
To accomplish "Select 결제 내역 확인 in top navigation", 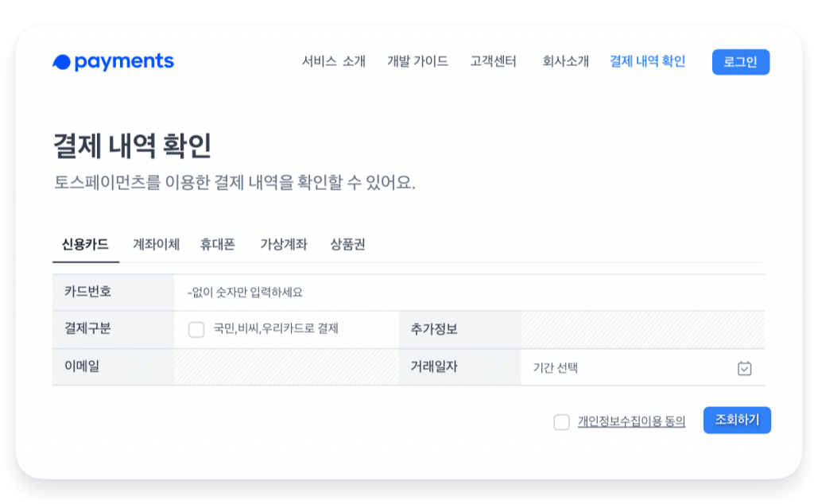I will click(647, 61).
